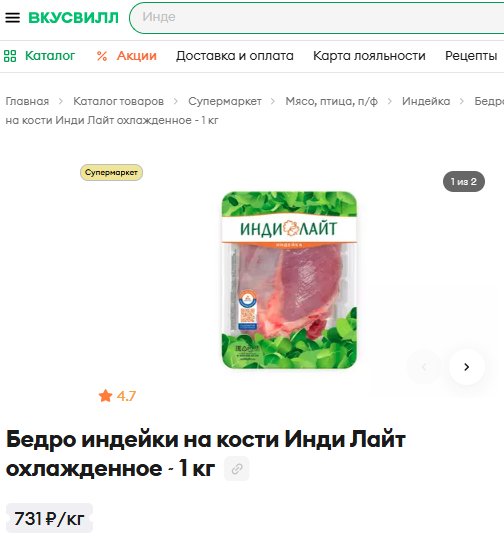Image resolution: width=504 pixels, height=539 pixels.
Task: Click the Инди Лайт product image
Action: point(289,280)
